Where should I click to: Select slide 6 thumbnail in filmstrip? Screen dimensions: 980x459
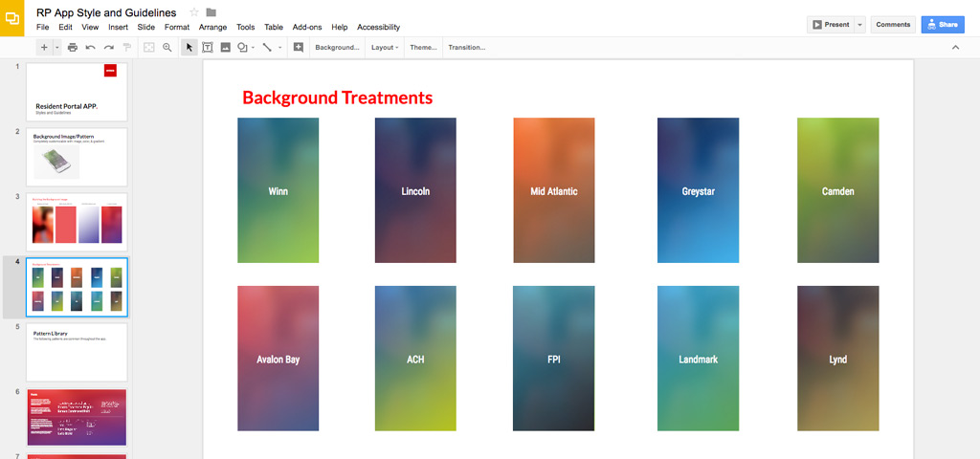pyautogui.click(x=77, y=417)
